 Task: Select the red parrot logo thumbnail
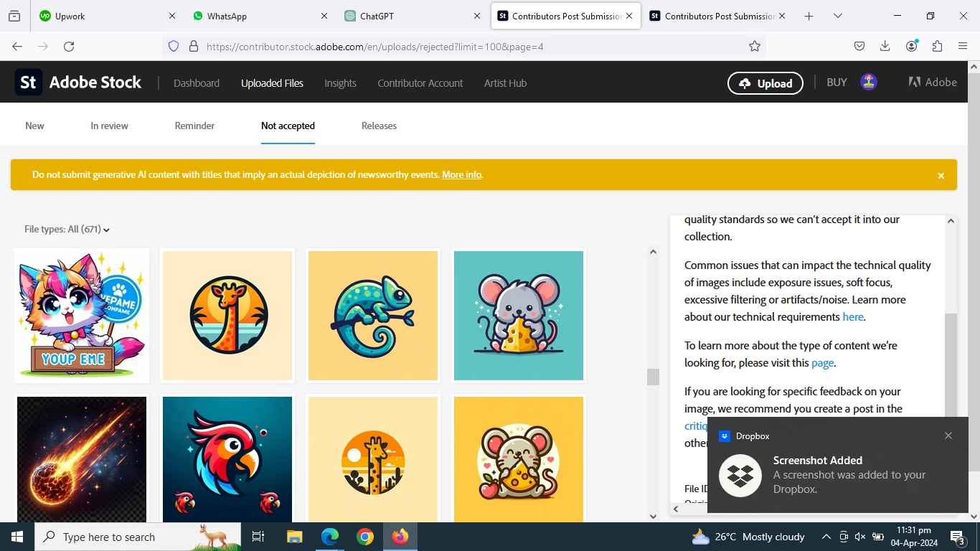pyautogui.click(x=227, y=459)
